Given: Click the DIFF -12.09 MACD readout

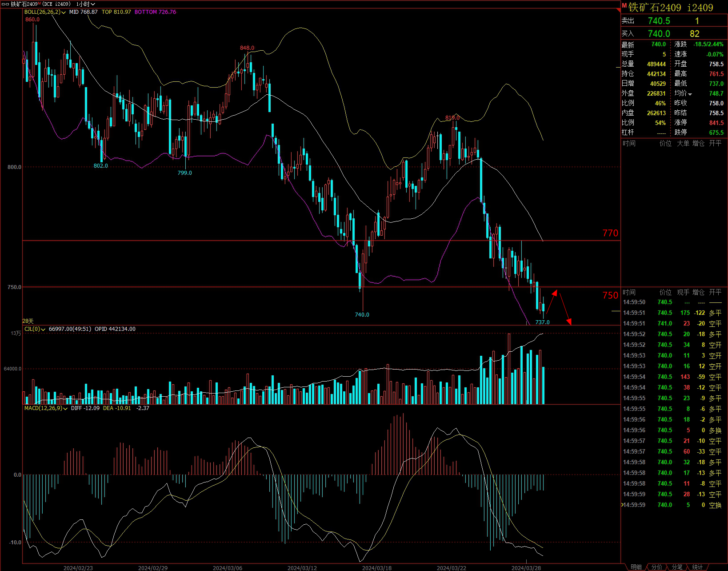Looking at the screenshot, I should click(85, 408).
